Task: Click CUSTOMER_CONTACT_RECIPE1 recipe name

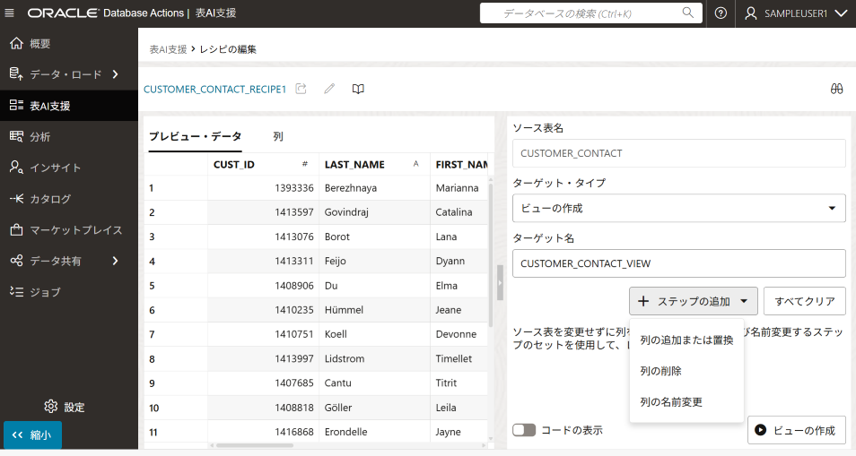Action: tap(215, 89)
